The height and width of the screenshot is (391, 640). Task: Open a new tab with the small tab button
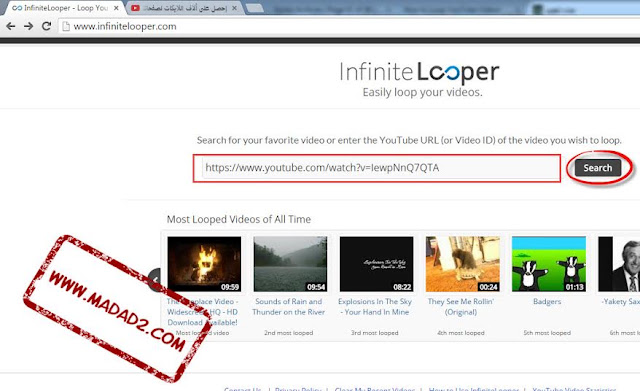tap(255, 8)
